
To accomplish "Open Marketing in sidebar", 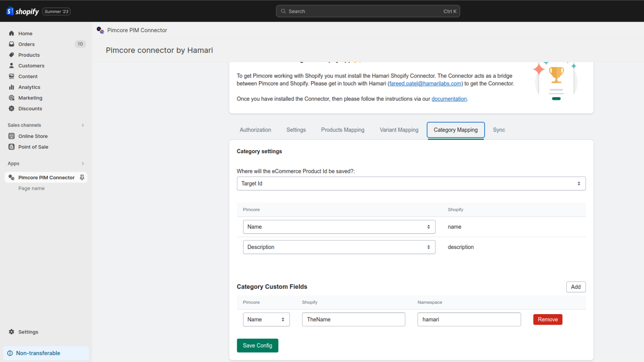I will pos(30,98).
